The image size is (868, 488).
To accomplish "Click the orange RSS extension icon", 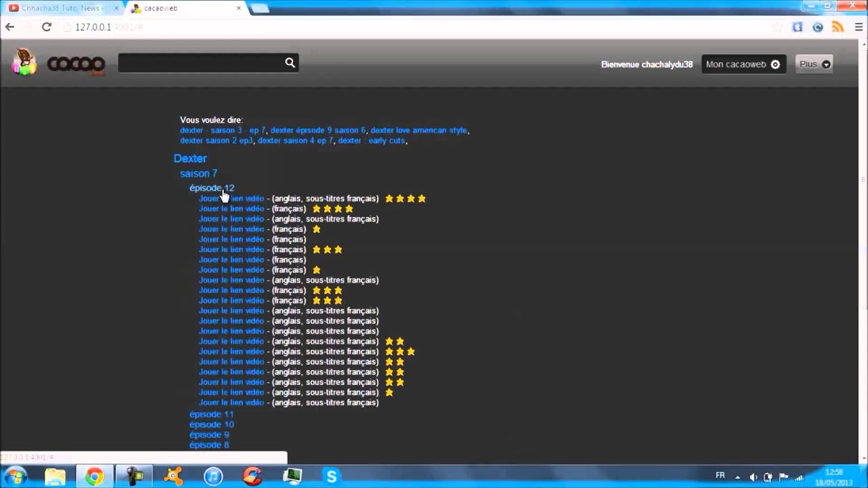I will [838, 27].
